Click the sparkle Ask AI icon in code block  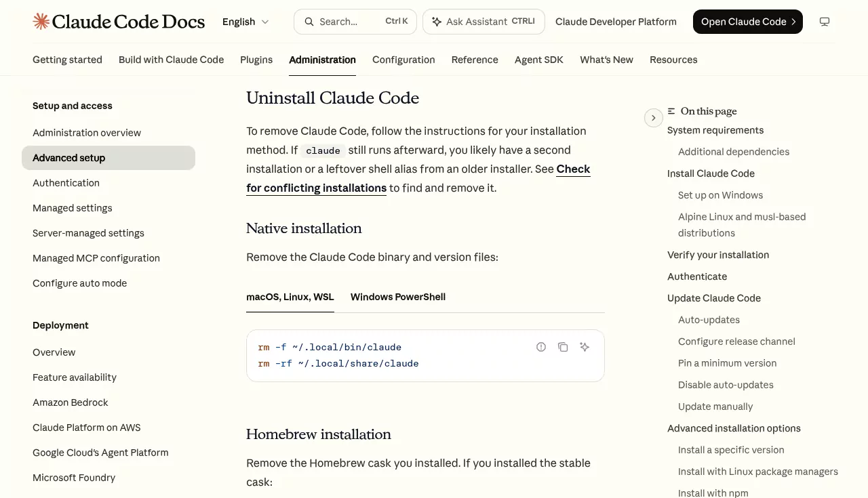585,347
